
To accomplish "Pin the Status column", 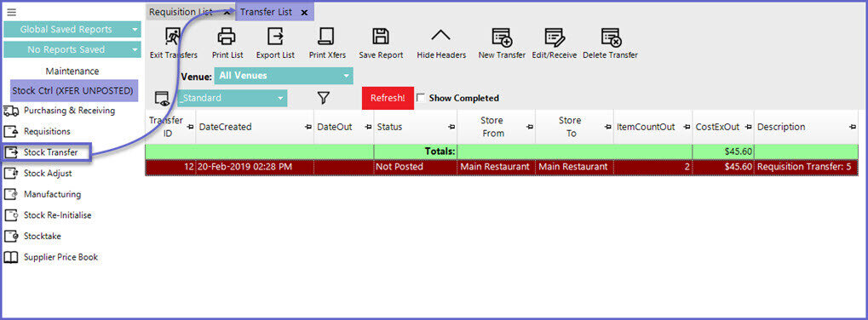I will click(451, 127).
